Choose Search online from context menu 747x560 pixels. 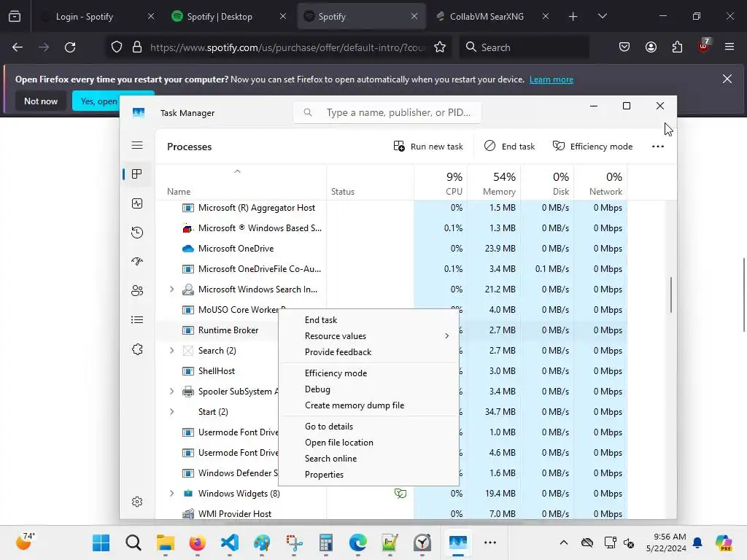368,459
